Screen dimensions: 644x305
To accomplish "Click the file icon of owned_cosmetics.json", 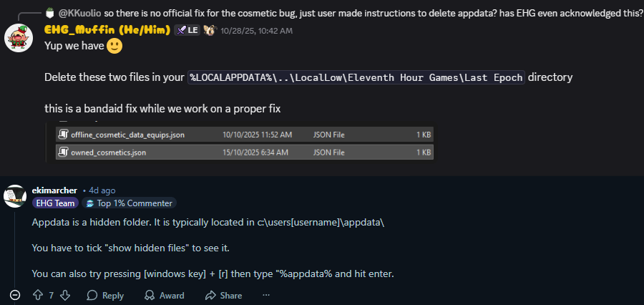I will tap(63, 152).
